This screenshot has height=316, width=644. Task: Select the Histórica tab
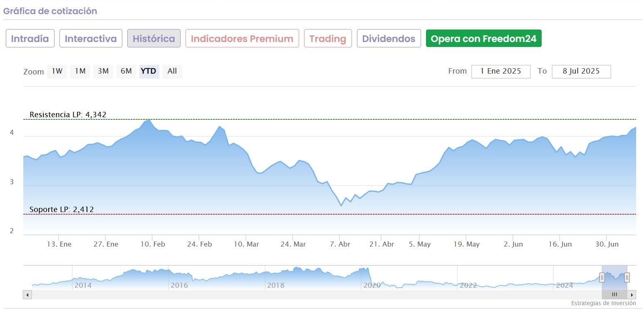[x=154, y=39]
